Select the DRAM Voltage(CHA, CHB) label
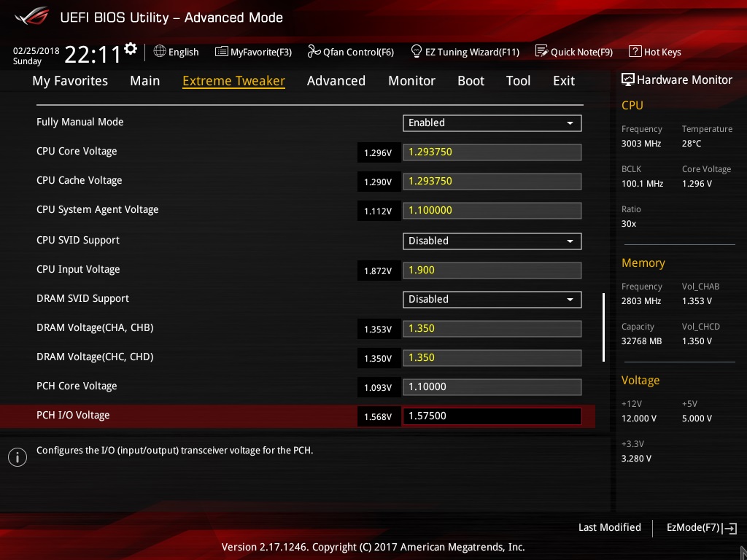This screenshot has height=560, width=747. click(95, 327)
